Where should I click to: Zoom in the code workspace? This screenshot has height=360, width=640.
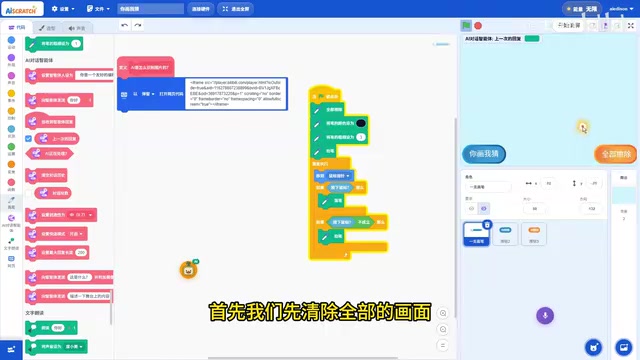click(x=443, y=313)
